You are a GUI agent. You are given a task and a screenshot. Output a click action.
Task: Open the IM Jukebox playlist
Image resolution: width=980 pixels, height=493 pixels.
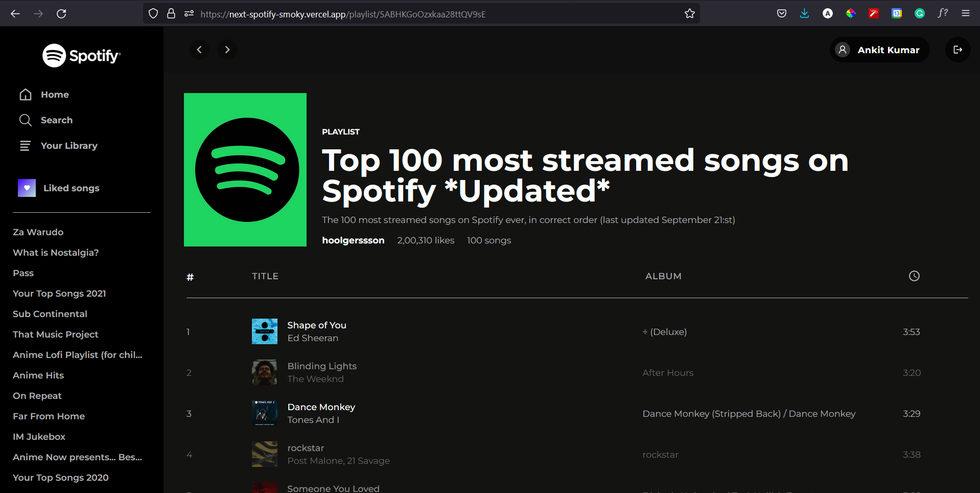click(x=39, y=437)
